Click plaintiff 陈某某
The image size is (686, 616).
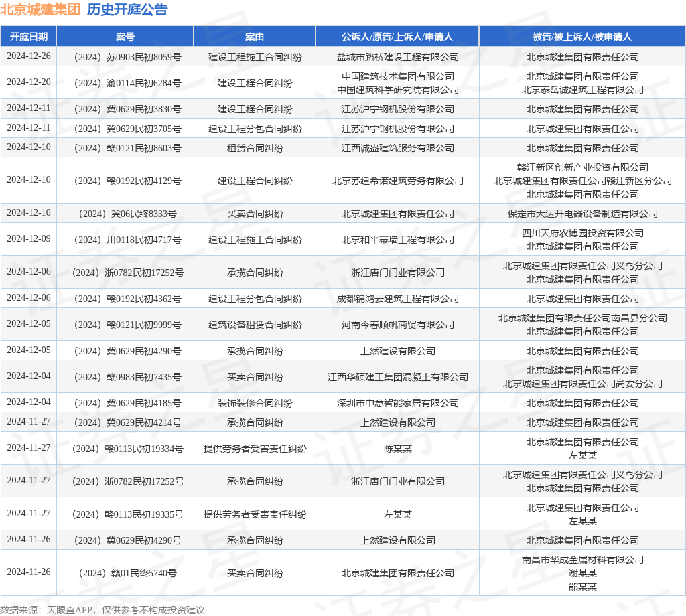point(398,449)
